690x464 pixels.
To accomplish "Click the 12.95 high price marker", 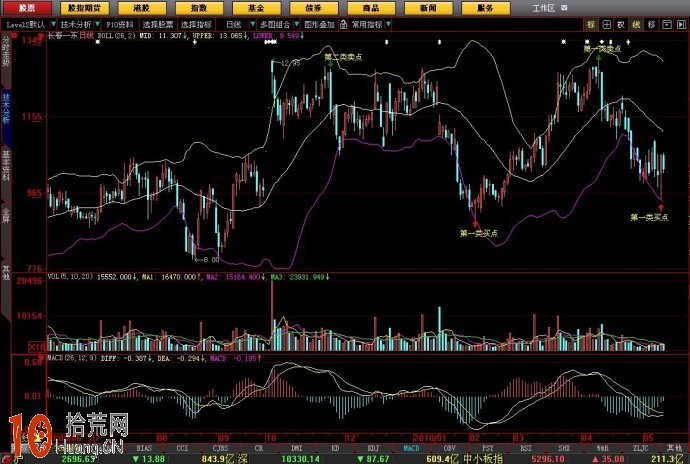I will 290,63.
